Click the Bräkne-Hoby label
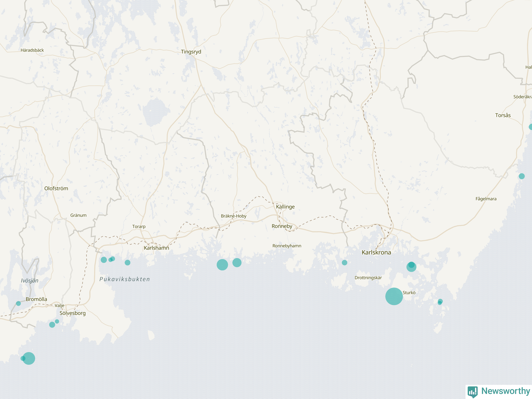 point(234,216)
